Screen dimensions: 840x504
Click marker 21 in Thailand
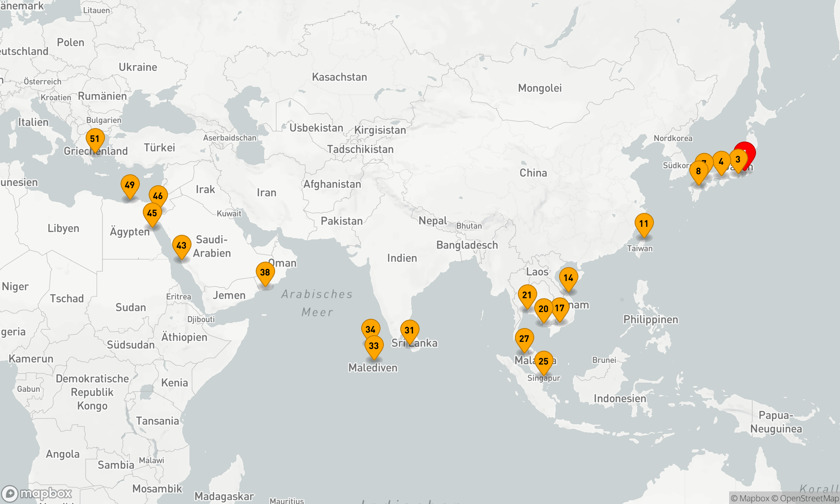tap(527, 295)
